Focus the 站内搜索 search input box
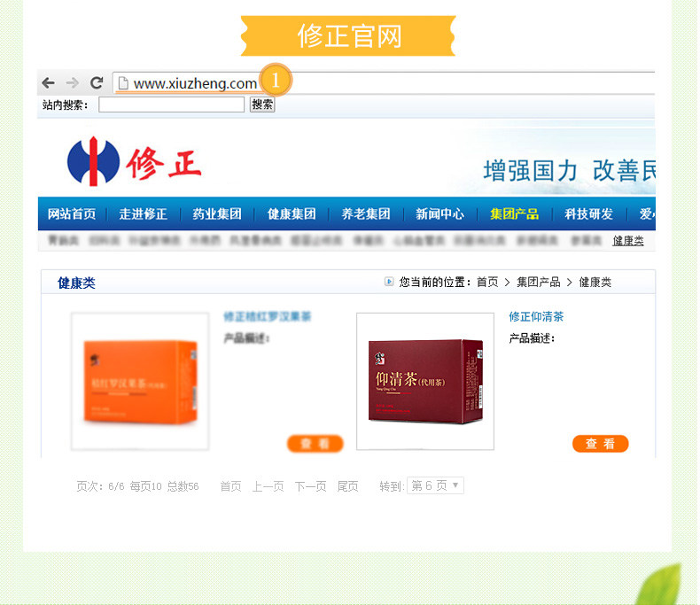700x605 pixels. tap(171, 105)
